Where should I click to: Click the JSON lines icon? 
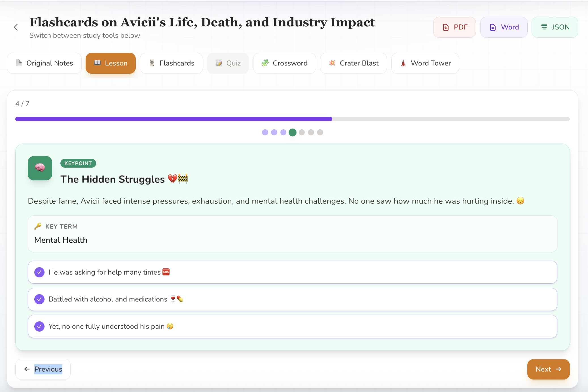coord(544,27)
